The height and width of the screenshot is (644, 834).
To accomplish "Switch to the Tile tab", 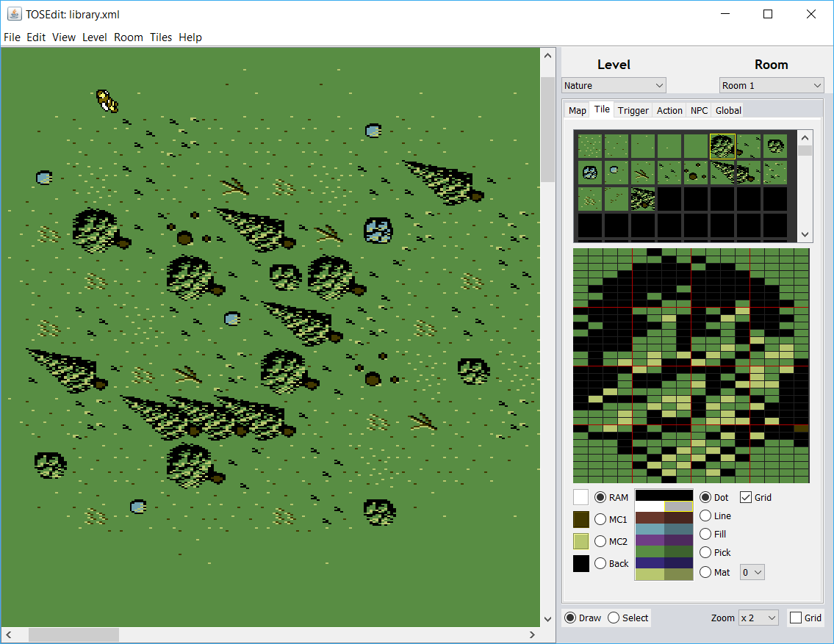I will 602,109.
